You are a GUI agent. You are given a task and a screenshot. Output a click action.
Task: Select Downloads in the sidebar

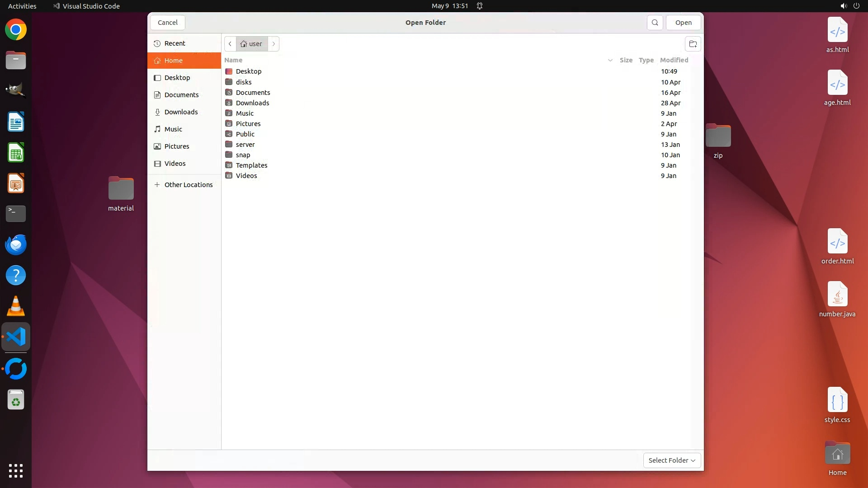181,112
